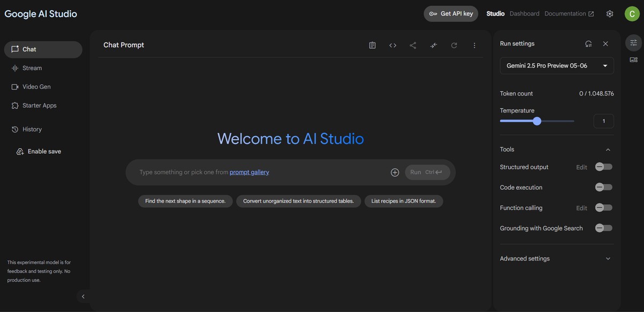Screen dimensions: 644x312
Task: Open Video Gen from the sidebar
Action: 36,85
